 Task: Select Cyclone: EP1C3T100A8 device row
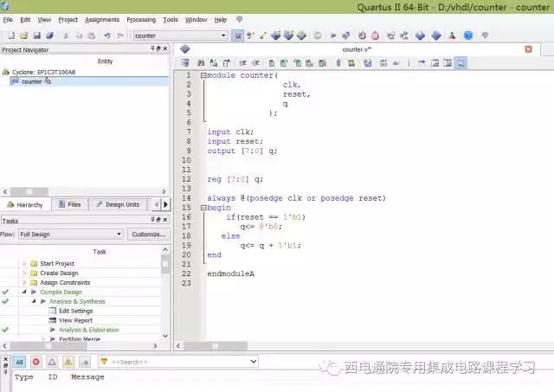(44, 72)
